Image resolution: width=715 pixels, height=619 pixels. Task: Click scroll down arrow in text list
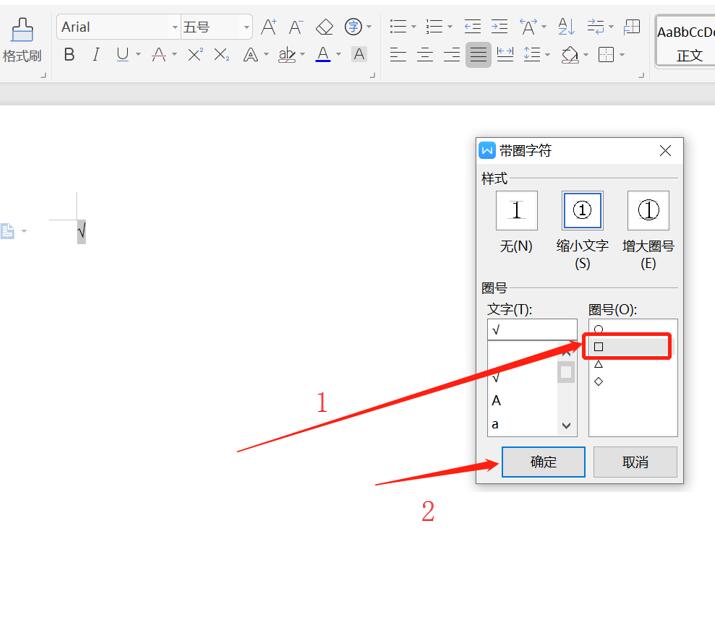click(x=566, y=426)
